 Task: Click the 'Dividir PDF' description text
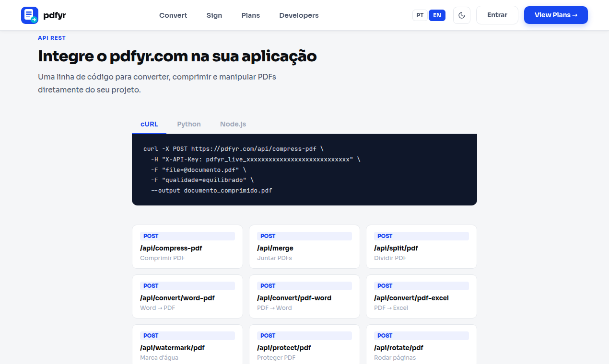pos(390,258)
